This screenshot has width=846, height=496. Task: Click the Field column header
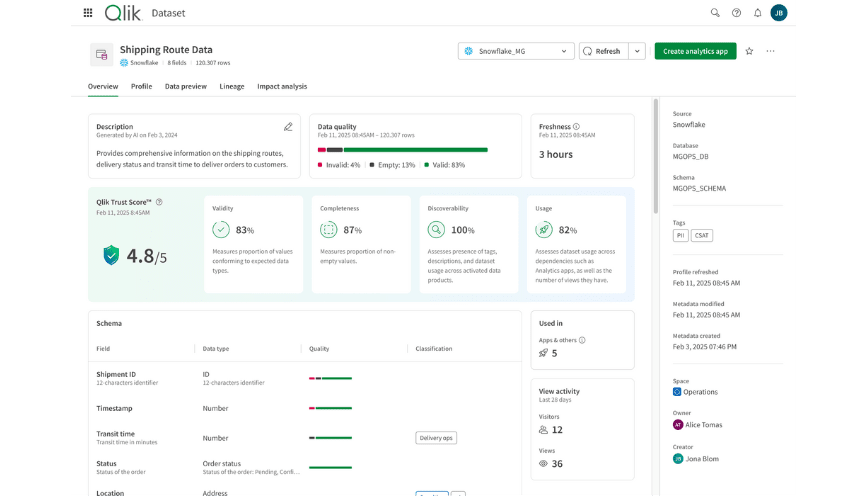(x=103, y=349)
